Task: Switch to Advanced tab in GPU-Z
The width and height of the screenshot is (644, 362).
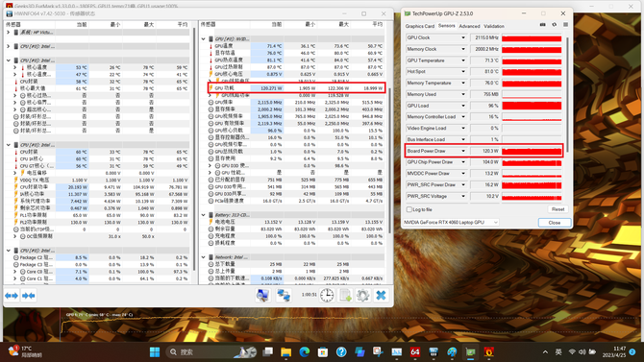Action: 469,26
